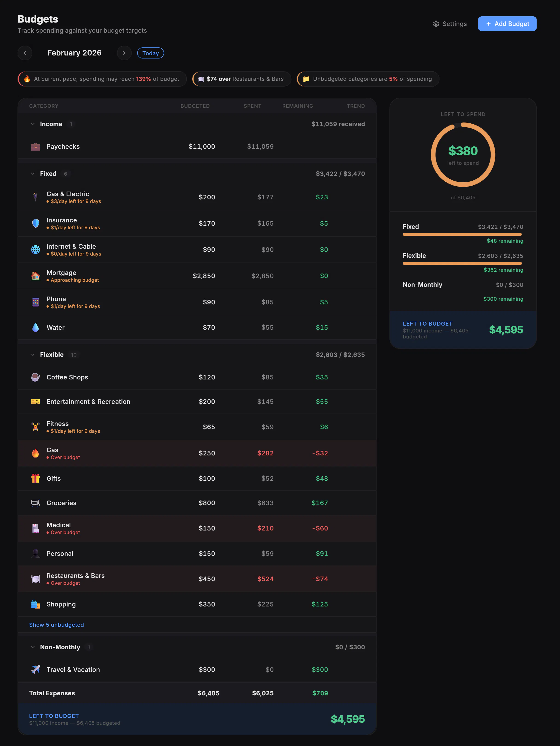The image size is (560, 746).
Task: Click the Groceries cart icon
Action: 35,503
